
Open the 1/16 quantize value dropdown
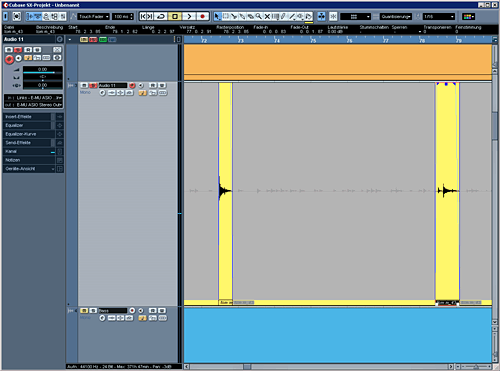(x=439, y=16)
